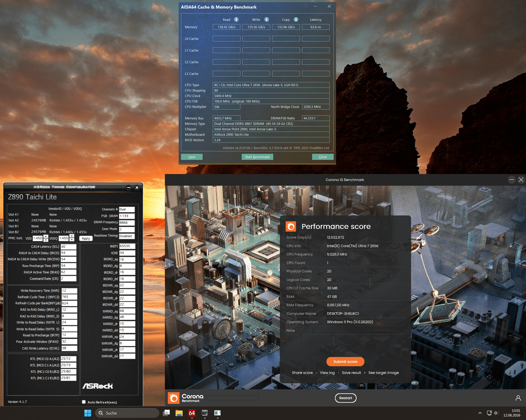Click the Write Recovery Time (tWR) field

click(x=69, y=290)
